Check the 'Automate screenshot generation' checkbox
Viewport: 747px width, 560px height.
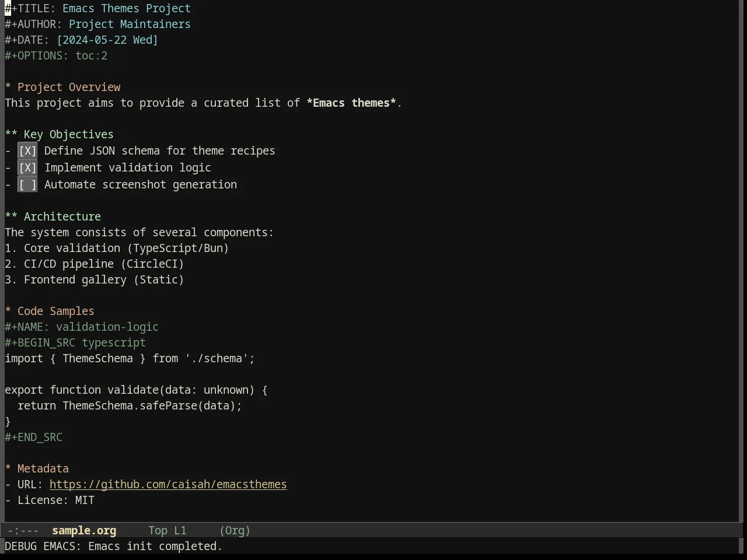(27, 185)
